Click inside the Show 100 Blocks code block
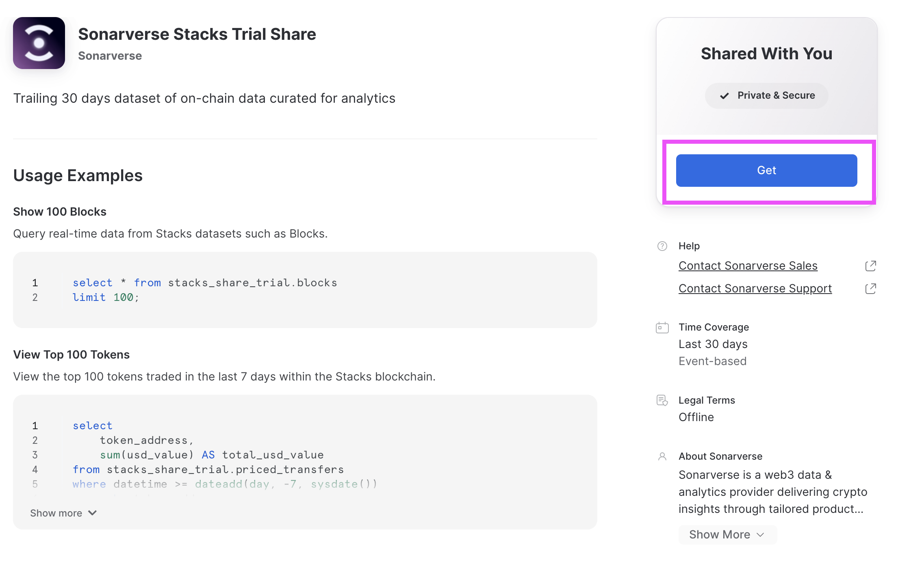The image size is (924, 562). [x=305, y=290]
